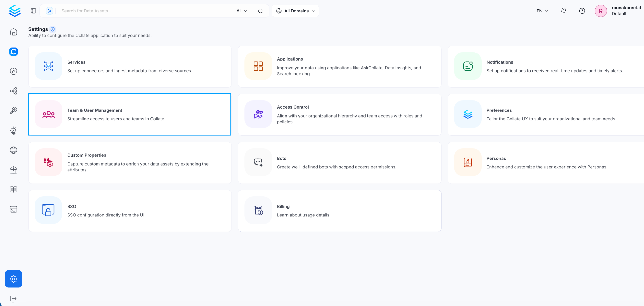Screen dimensions: 644x306
Task: Expand the EN language dropdown
Action: (542, 11)
